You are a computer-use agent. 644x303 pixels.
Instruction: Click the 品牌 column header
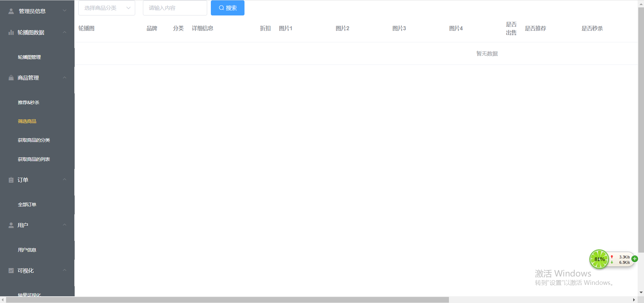tap(152, 28)
